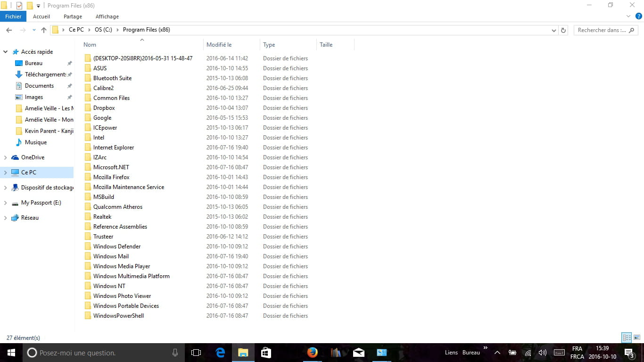Select the Dropbox folder icon
Screen dimensions: 644x362
(88, 108)
